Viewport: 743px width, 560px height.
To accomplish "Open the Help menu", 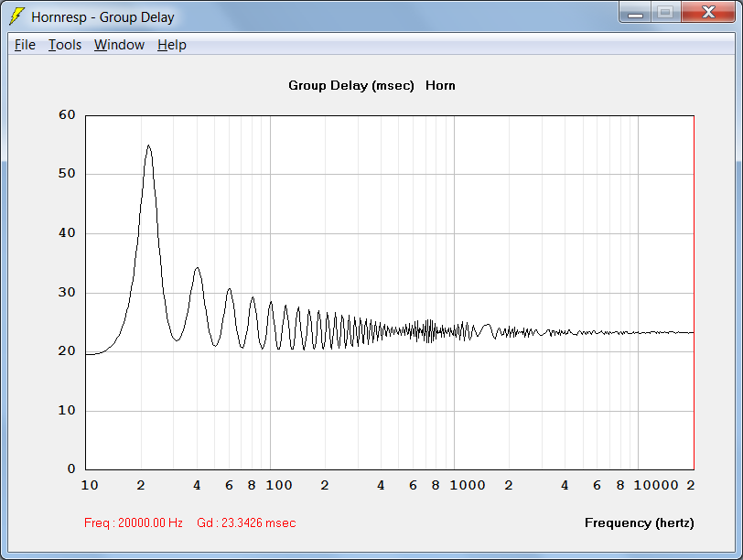I will click(171, 45).
